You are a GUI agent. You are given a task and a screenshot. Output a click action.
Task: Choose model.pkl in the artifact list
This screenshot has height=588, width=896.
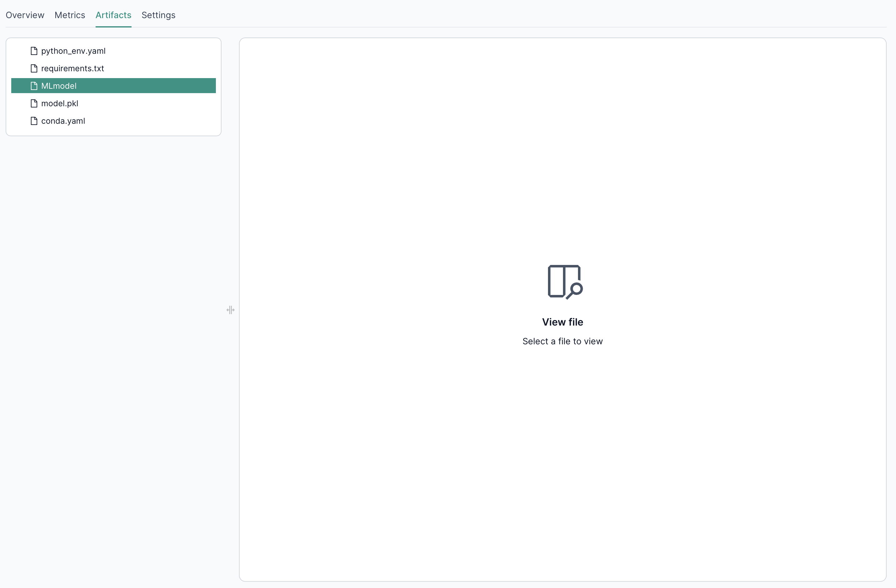click(59, 103)
